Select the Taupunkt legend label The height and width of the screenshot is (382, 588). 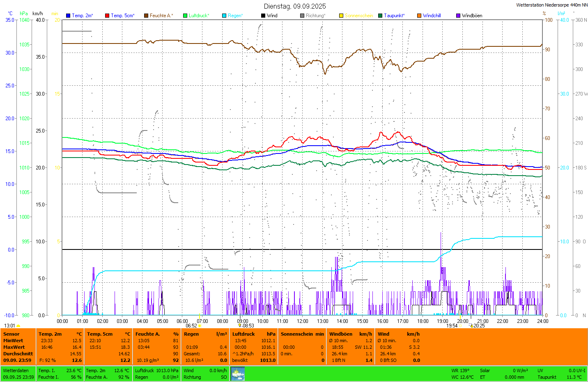pos(394,16)
